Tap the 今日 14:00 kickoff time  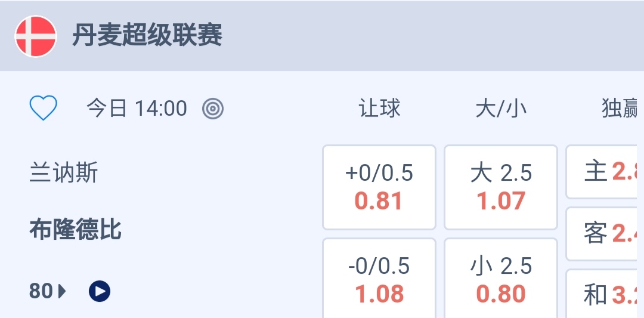pyautogui.click(x=137, y=109)
